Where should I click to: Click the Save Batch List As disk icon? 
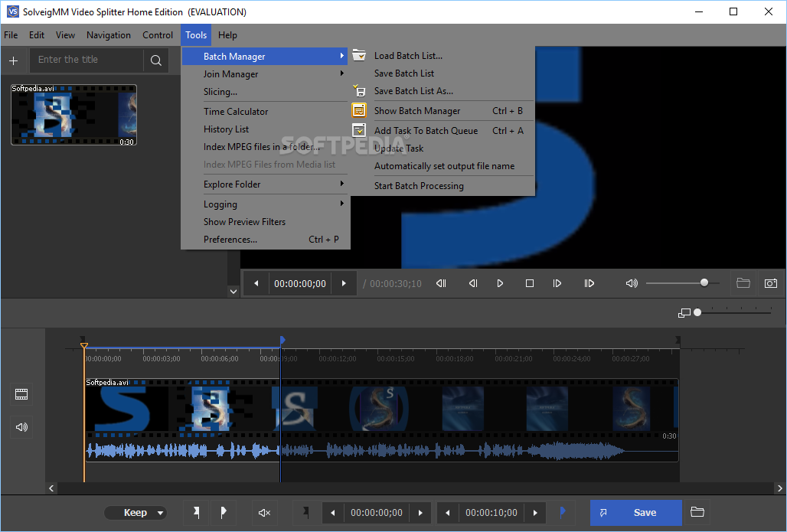(359, 90)
